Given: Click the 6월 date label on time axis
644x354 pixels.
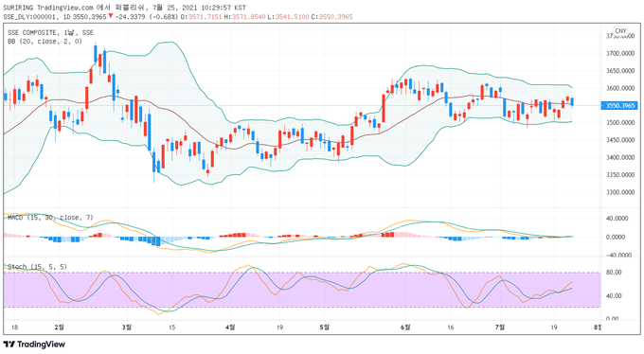Looking at the screenshot, I should 405,327.
